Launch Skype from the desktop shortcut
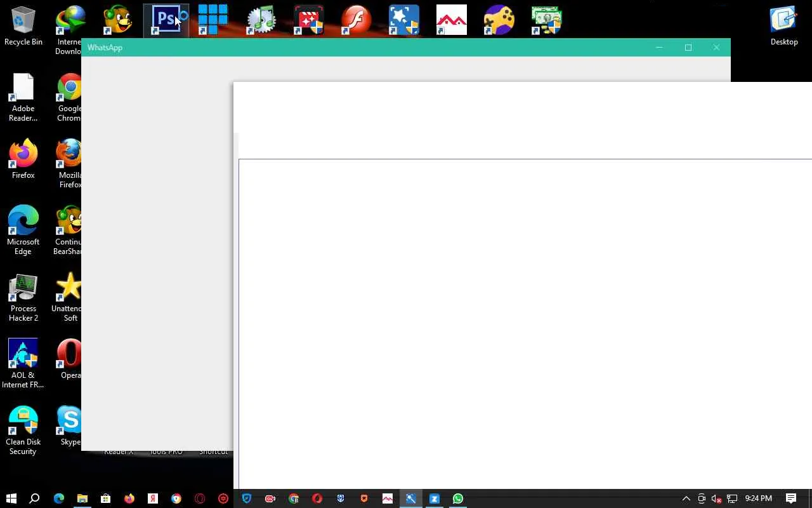812x508 pixels. point(70,425)
